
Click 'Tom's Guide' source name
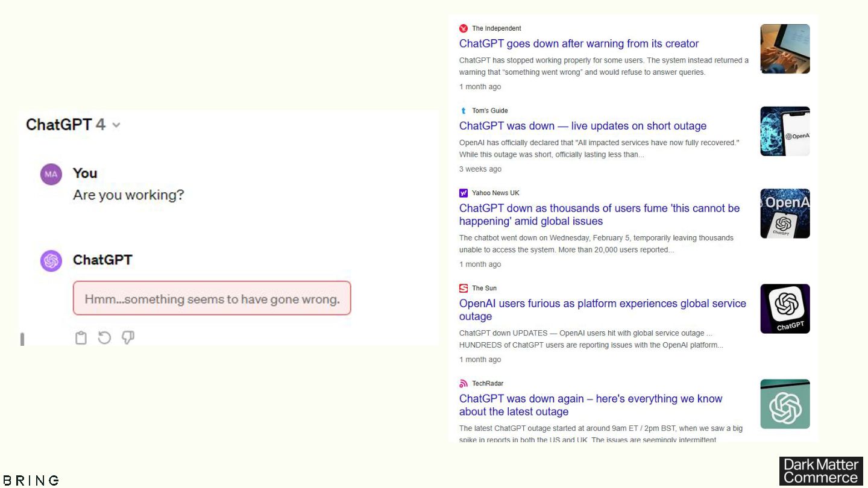490,111
